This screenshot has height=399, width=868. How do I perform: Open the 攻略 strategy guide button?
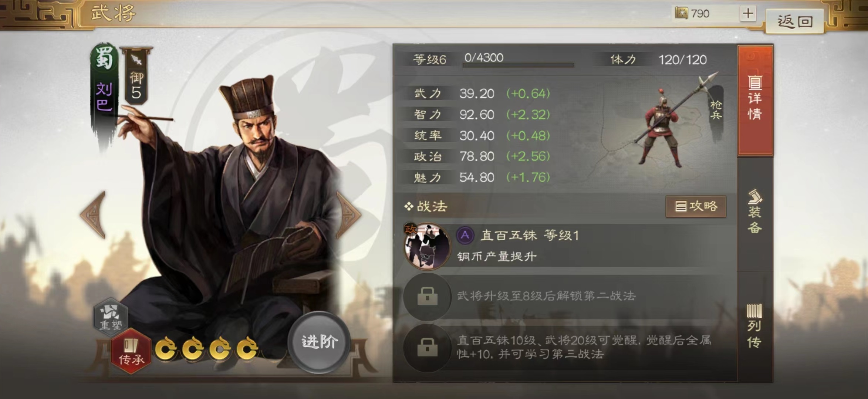[696, 206]
